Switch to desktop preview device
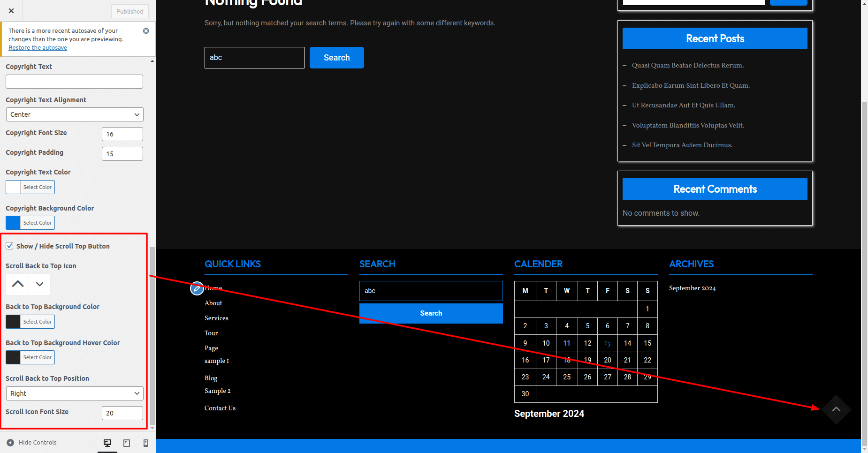This screenshot has width=868, height=453. click(x=107, y=443)
